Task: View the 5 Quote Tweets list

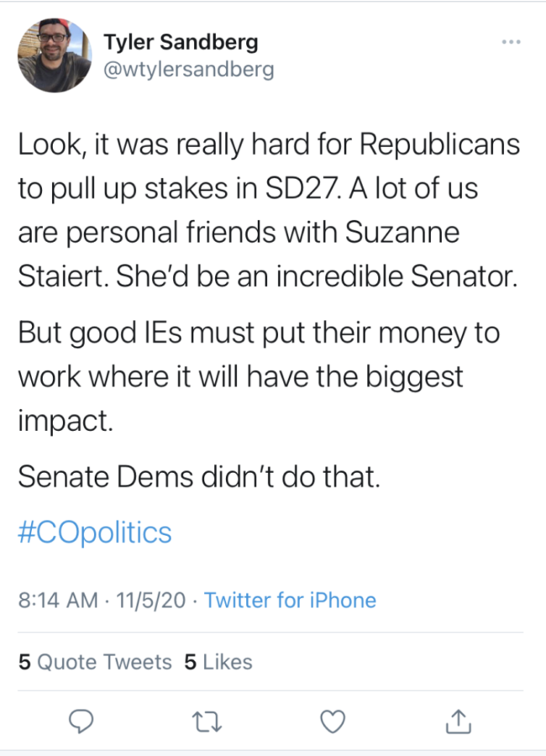Action: pos(95,662)
